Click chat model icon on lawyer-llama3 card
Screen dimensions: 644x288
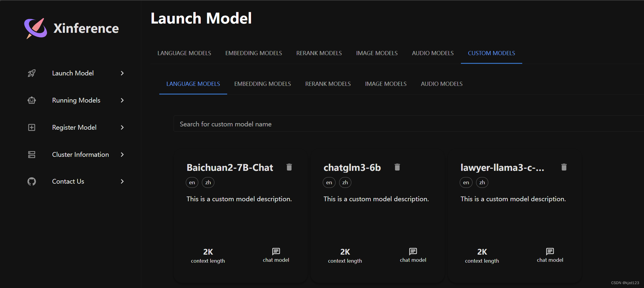(550, 251)
